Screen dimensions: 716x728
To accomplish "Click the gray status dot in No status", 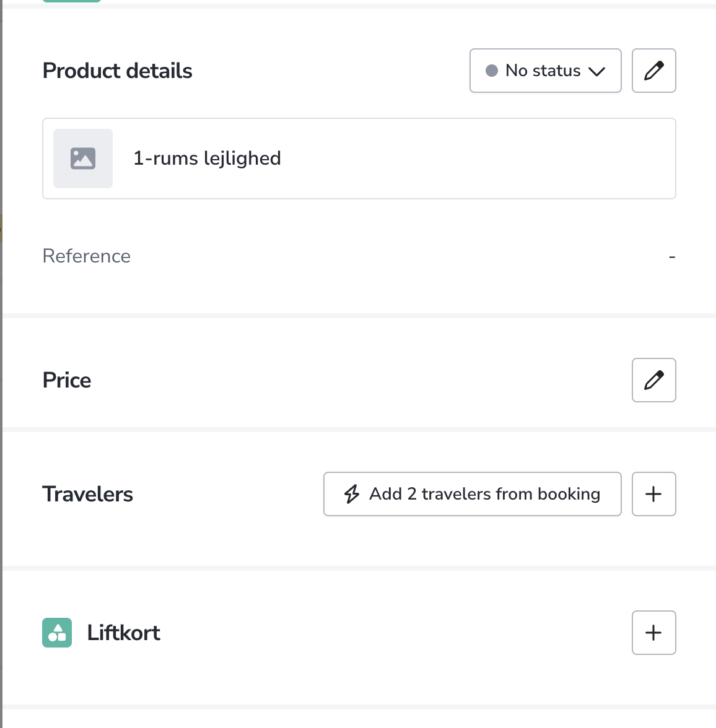I will [x=492, y=71].
